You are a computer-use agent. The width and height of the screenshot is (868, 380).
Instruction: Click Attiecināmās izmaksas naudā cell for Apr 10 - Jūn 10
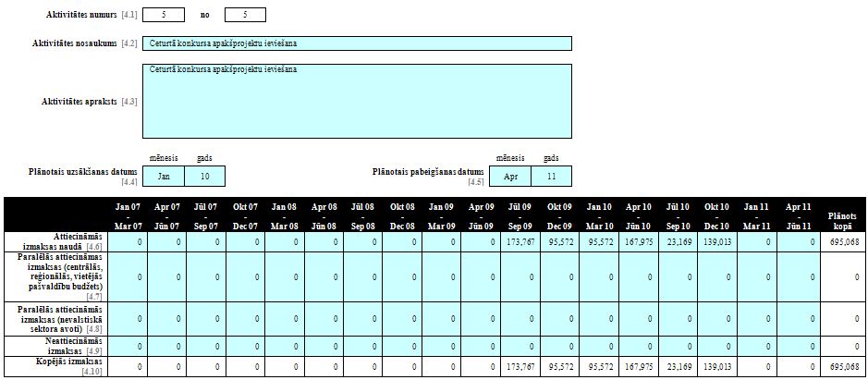[639, 241]
